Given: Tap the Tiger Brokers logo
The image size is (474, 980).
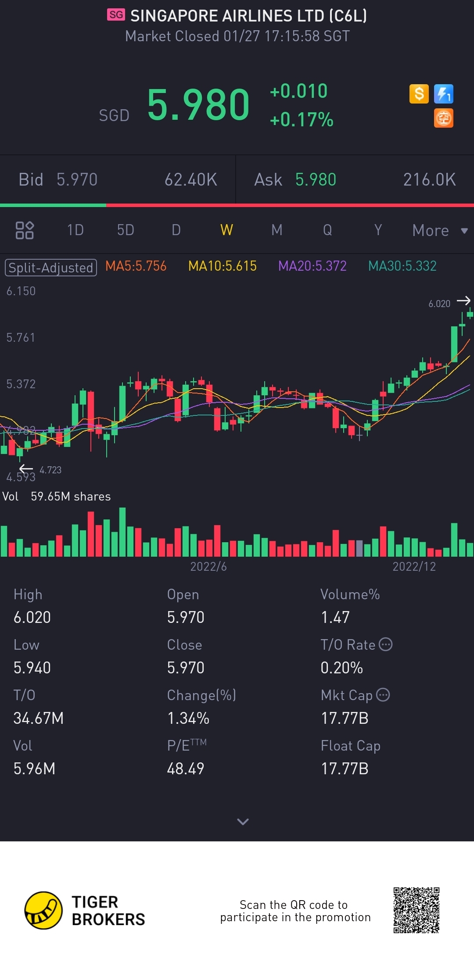Looking at the screenshot, I should (84, 910).
